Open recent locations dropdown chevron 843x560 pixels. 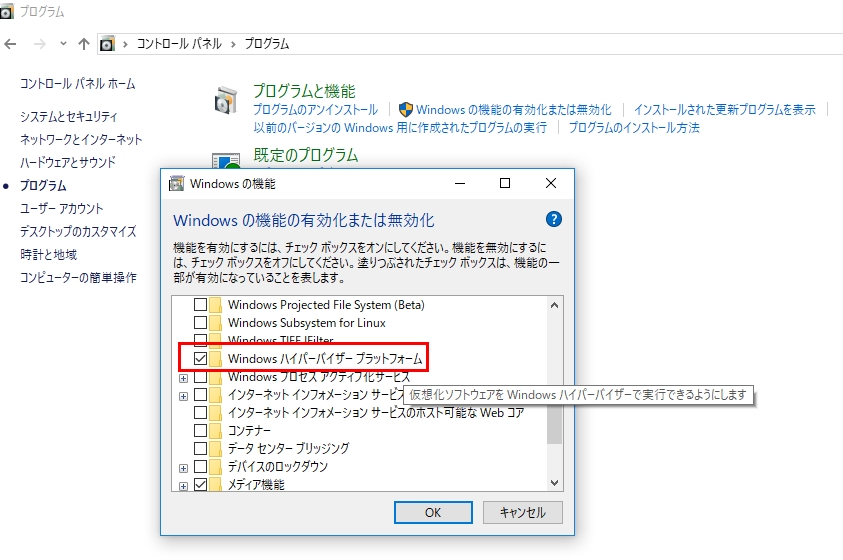point(63,44)
